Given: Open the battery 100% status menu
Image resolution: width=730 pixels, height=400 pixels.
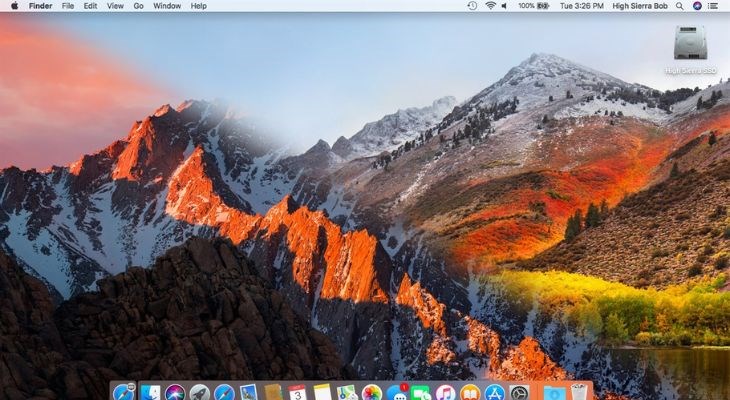Looking at the screenshot, I should [x=534, y=6].
